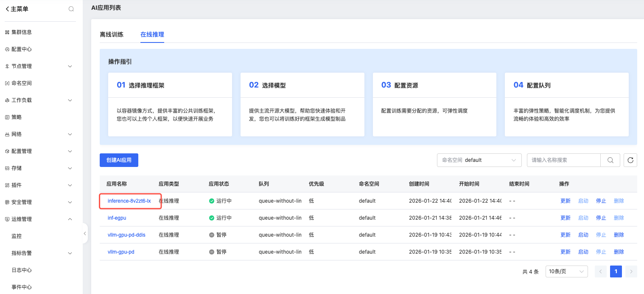Click the name search input field
Viewport: 644px width, 294px height.
point(563,160)
